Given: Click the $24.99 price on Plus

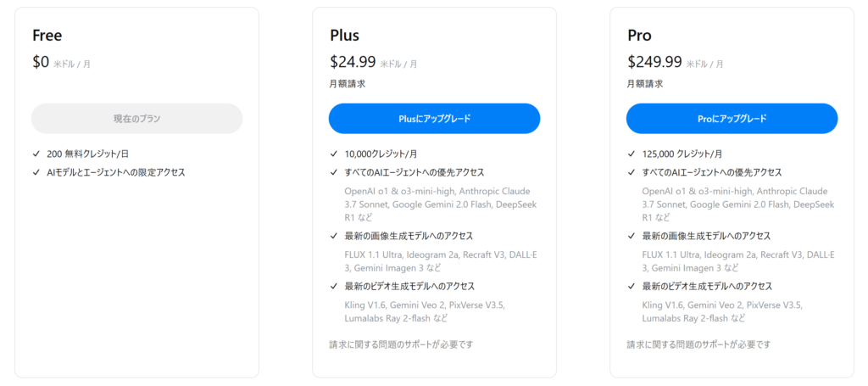Looking at the screenshot, I should click(x=353, y=61).
